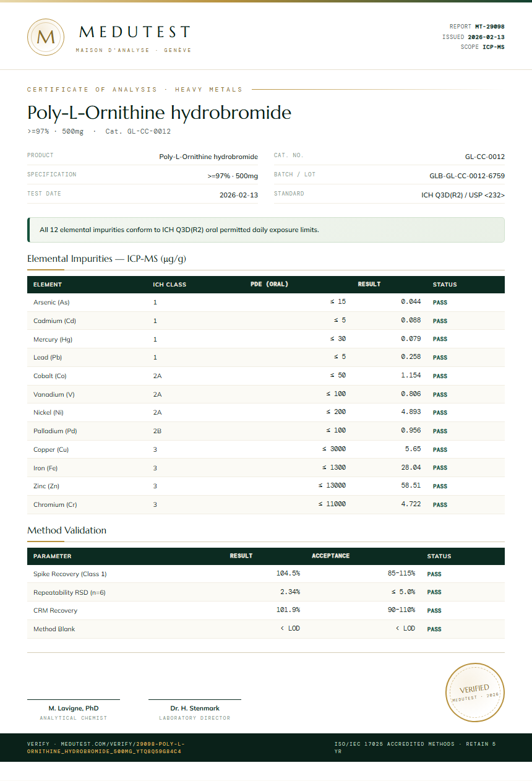Click Iron result value 28.04
The image size is (532, 781).
411,468
